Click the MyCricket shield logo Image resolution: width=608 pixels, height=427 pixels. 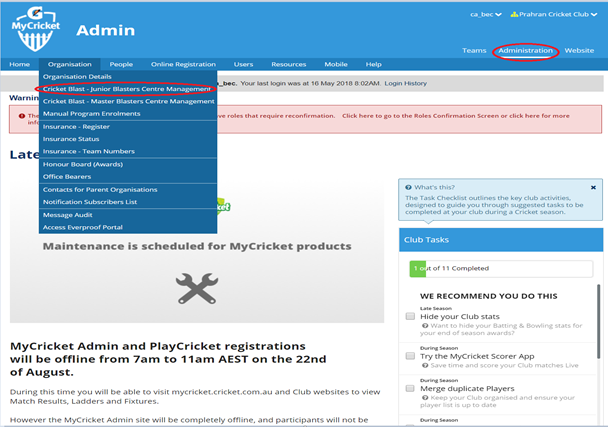[36, 29]
